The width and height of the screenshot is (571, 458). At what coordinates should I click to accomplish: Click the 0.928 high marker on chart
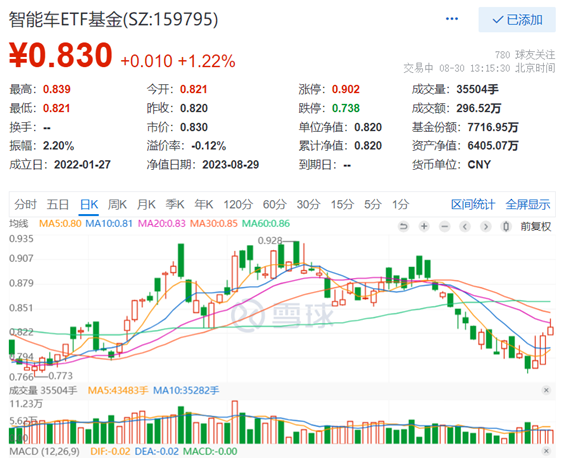[270, 241]
